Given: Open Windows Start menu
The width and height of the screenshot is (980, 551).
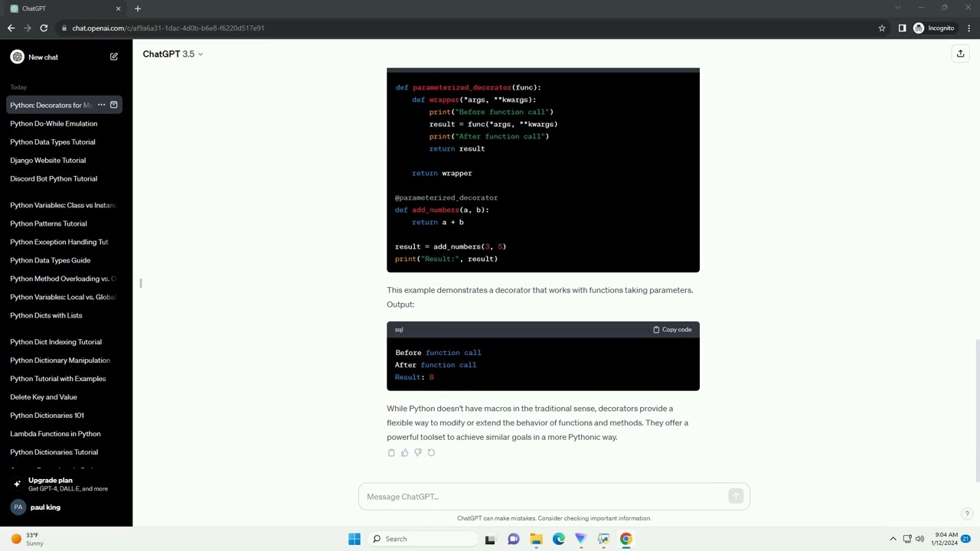Looking at the screenshot, I should pos(354,539).
